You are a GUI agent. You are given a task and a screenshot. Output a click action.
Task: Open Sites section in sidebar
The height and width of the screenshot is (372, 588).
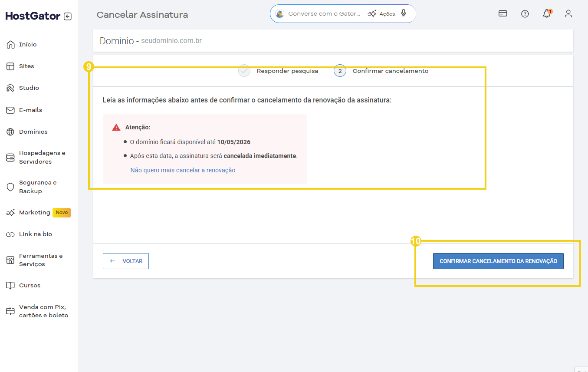(26, 66)
